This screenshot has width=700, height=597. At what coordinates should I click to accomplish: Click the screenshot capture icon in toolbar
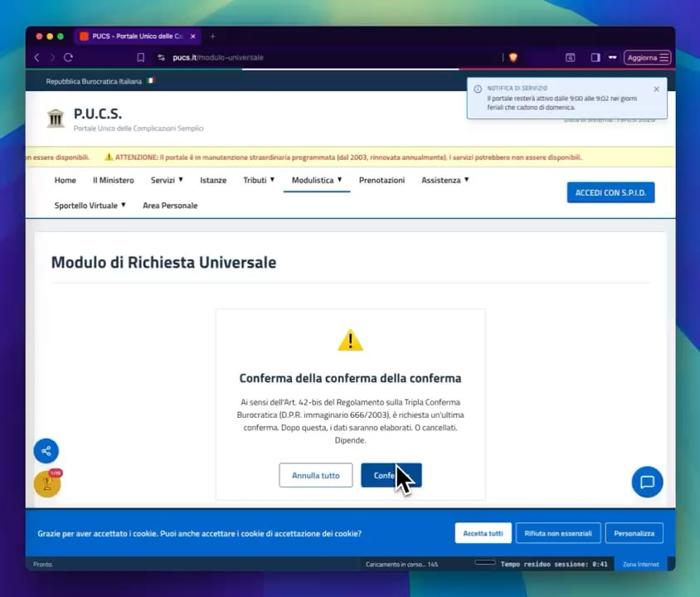(x=570, y=57)
